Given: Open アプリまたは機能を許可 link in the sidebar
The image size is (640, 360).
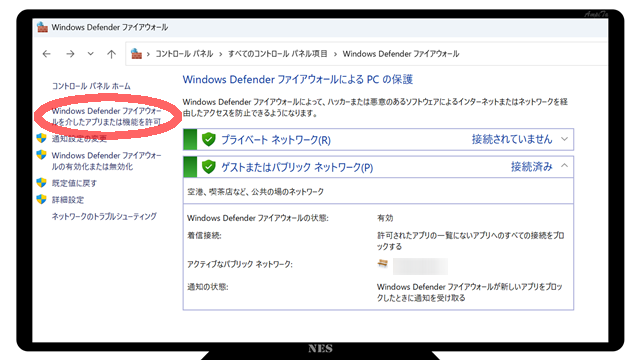Looking at the screenshot, I should [107, 116].
